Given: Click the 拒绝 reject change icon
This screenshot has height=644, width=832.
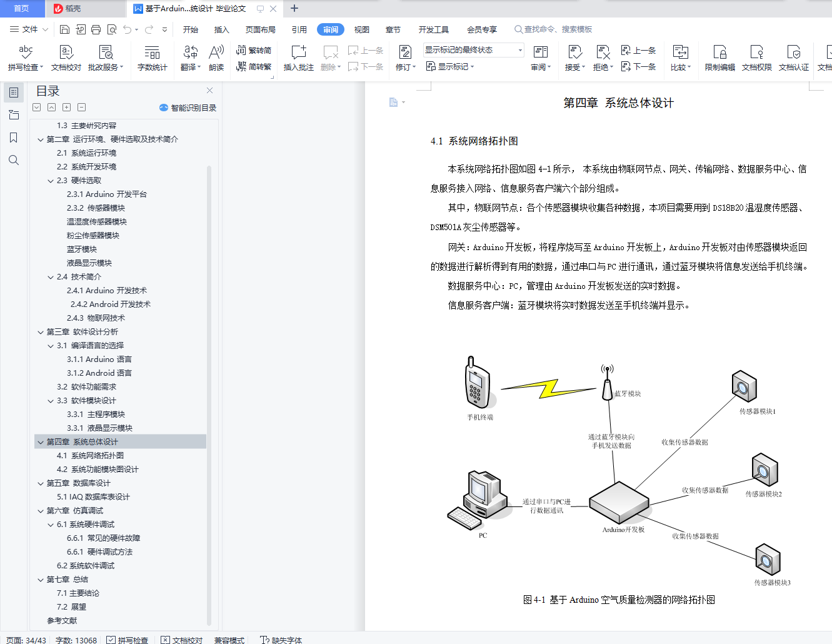Looking at the screenshot, I should 603,58.
